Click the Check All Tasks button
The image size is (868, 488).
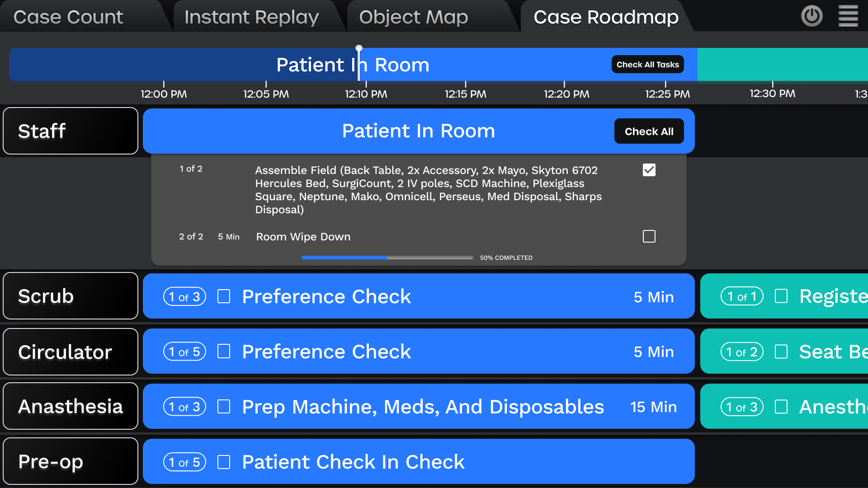pyautogui.click(x=647, y=64)
